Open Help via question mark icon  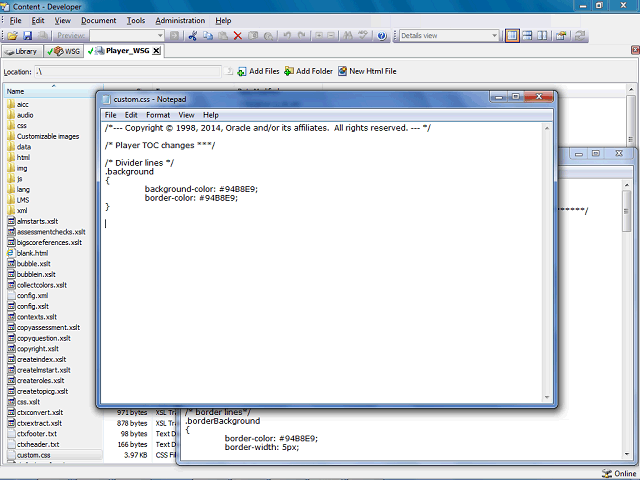[x=382, y=36]
